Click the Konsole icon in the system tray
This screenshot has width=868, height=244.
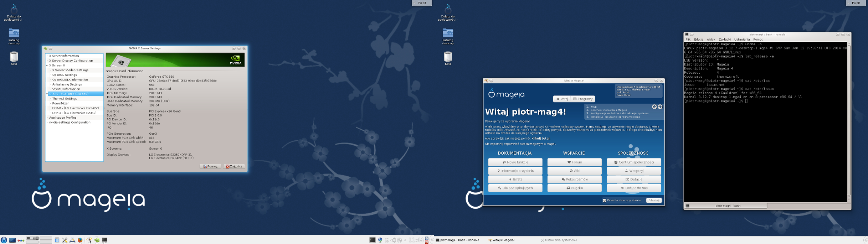click(372, 240)
